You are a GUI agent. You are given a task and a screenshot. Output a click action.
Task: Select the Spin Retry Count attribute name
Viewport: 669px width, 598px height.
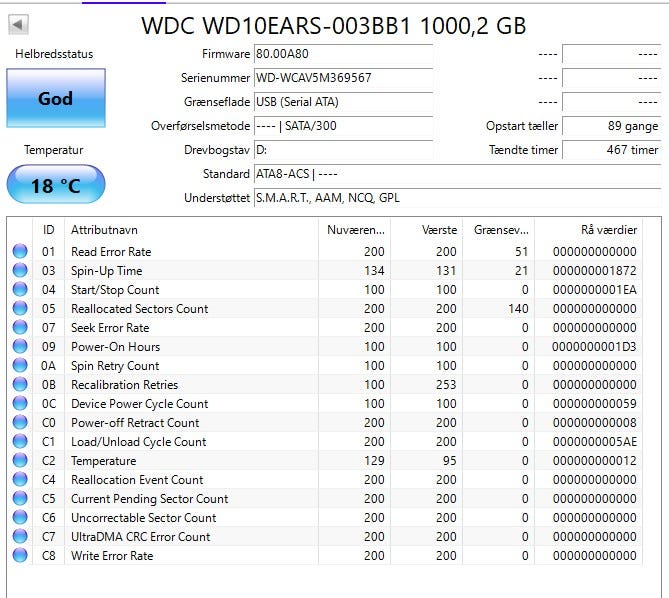pos(115,366)
